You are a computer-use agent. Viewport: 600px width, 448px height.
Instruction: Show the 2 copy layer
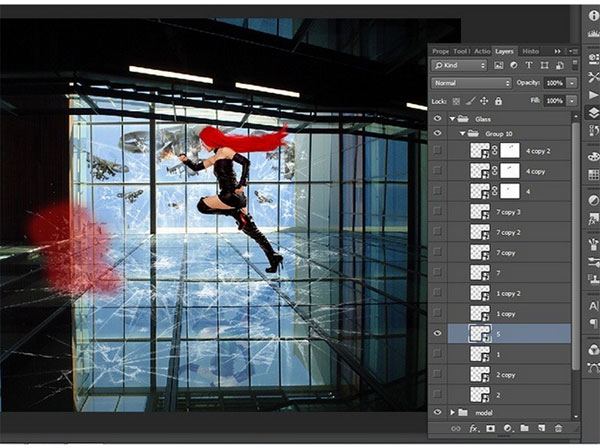(x=437, y=374)
